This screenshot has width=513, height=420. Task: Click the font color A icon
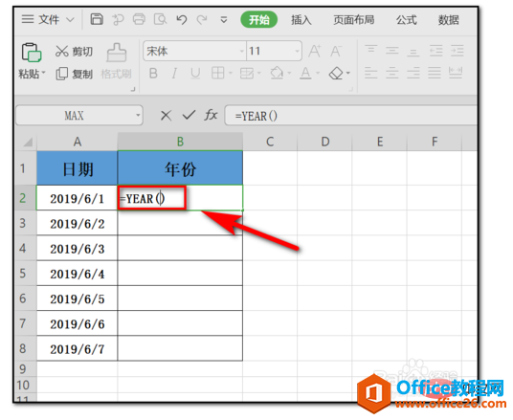pos(305,73)
